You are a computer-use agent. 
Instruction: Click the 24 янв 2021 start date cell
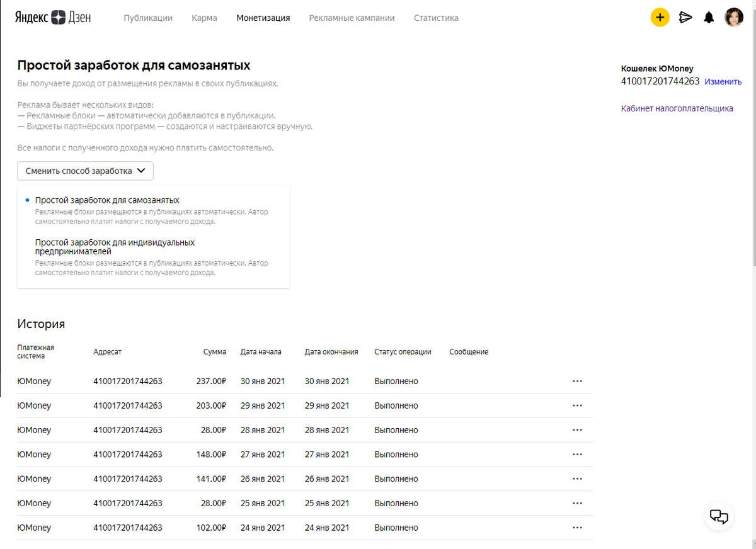pos(263,528)
